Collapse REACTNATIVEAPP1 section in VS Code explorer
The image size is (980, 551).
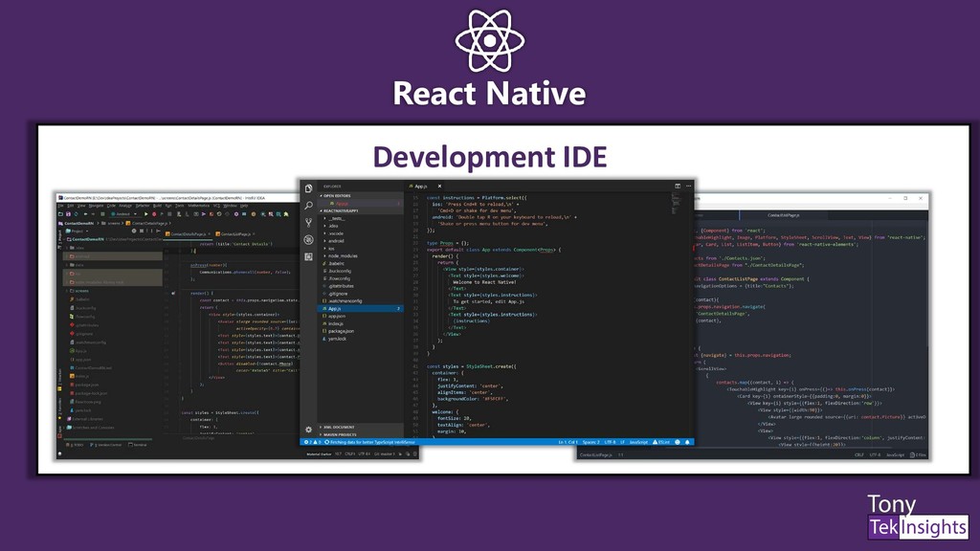(341, 210)
